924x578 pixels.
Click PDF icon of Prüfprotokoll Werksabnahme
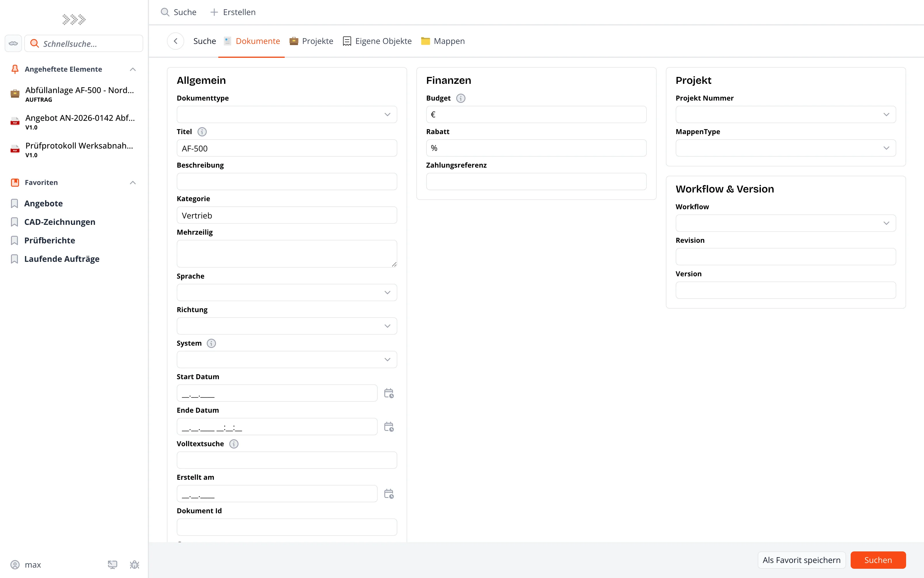15,149
